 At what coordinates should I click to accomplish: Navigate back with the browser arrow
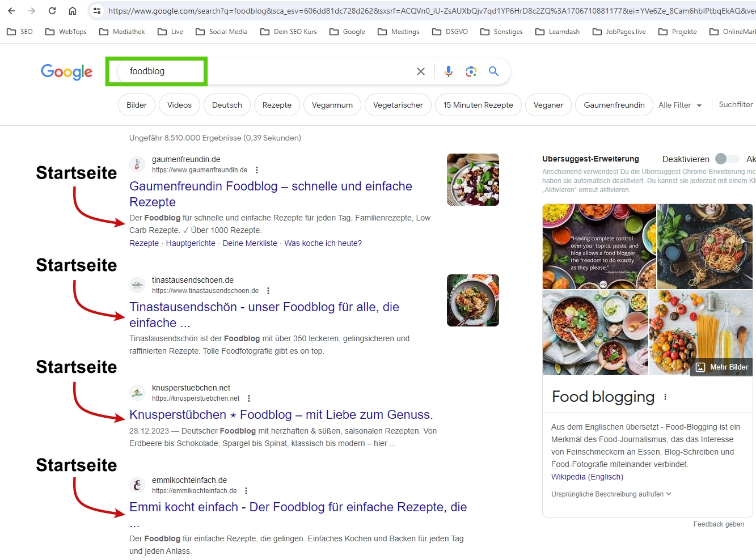point(11,10)
